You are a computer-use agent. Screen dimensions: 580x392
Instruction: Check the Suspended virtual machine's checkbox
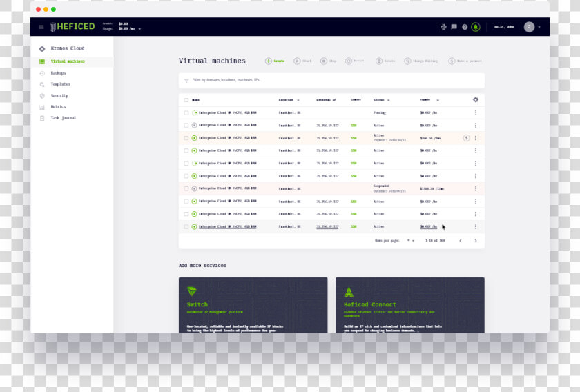pos(186,188)
